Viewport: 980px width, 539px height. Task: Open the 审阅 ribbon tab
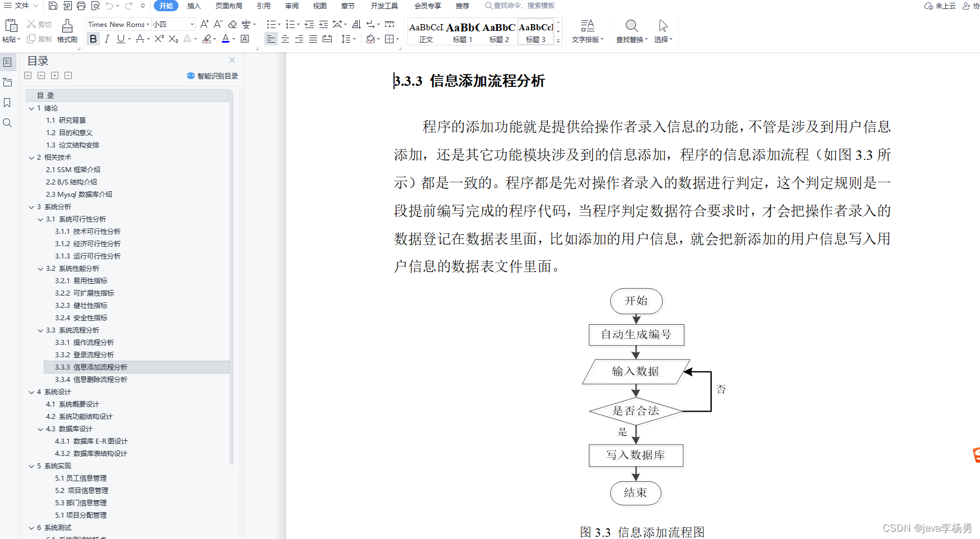pyautogui.click(x=292, y=6)
